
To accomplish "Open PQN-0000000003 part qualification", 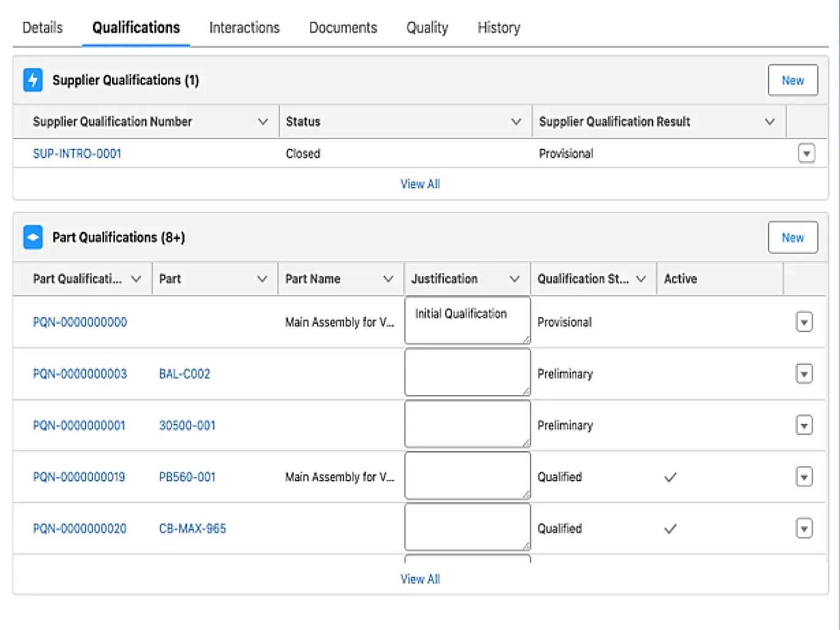I will 80,373.
